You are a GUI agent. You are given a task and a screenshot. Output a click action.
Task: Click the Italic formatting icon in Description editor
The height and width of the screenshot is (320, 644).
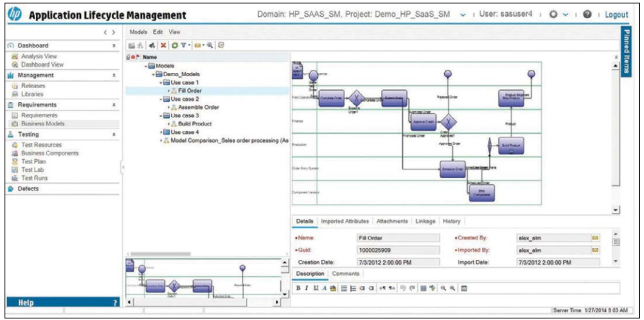[x=307, y=287]
